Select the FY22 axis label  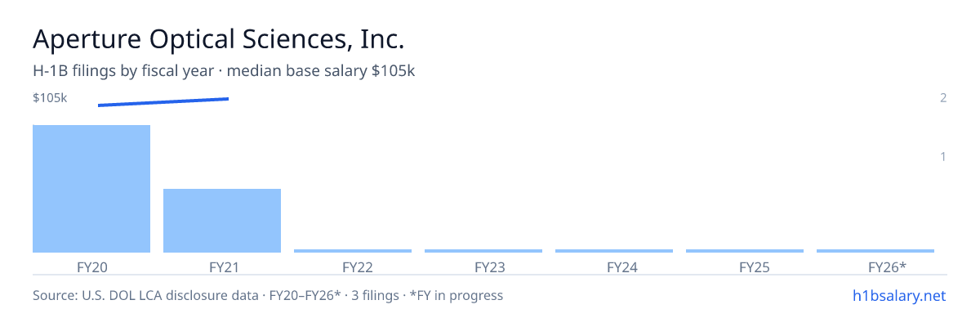[358, 267]
